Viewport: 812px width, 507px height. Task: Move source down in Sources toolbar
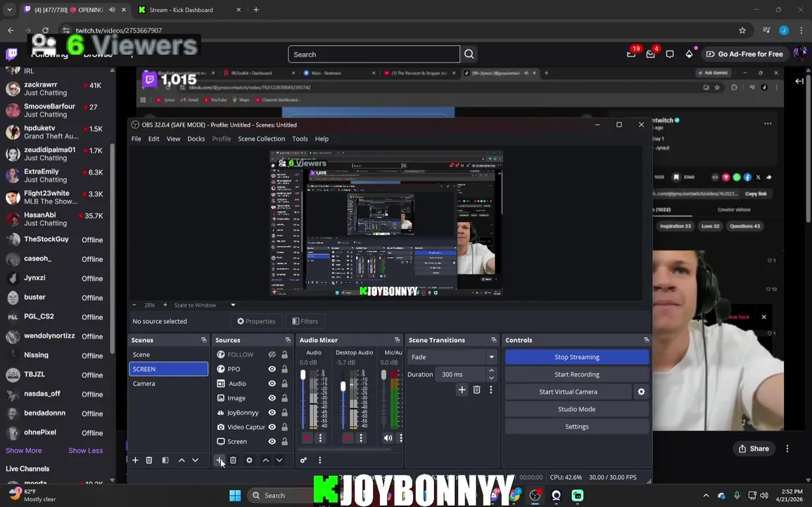pos(279,460)
